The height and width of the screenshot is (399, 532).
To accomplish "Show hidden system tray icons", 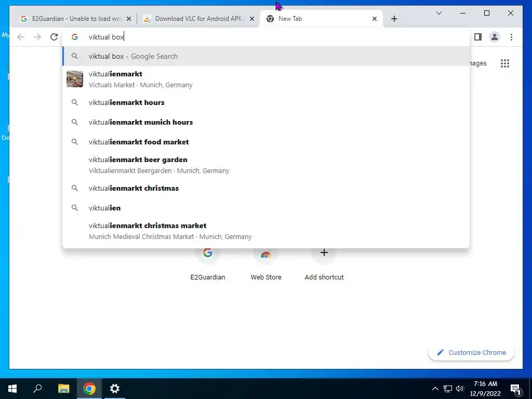I will pyautogui.click(x=435, y=389).
